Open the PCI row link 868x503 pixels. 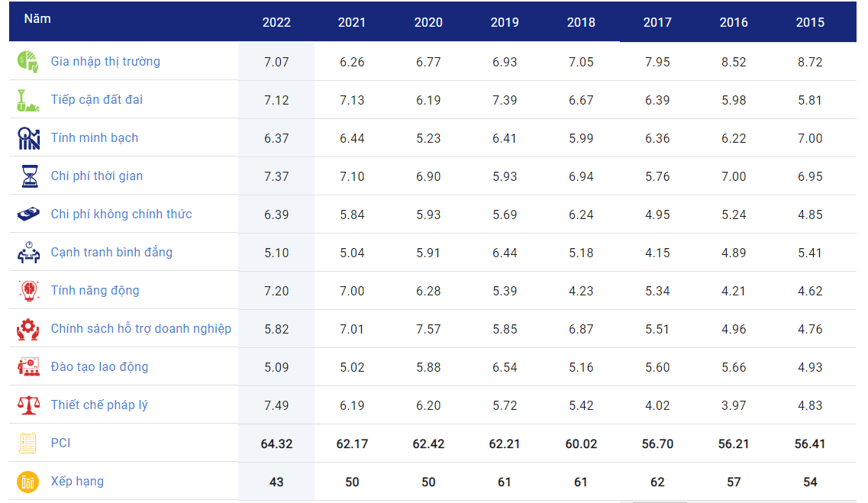coord(61,443)
